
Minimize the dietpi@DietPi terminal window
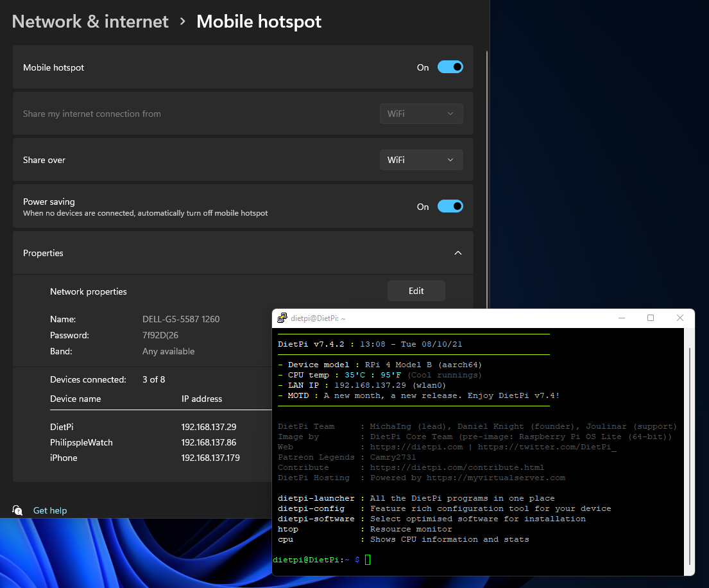click(x=620, y=318)
